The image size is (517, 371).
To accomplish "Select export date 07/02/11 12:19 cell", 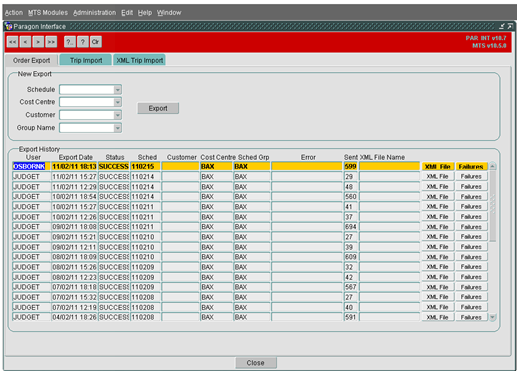I will point(74,307).
